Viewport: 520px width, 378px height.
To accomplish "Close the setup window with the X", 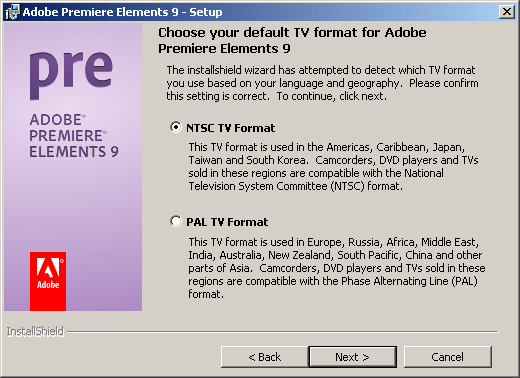I will pyautogui.click(x=507, y=12).
